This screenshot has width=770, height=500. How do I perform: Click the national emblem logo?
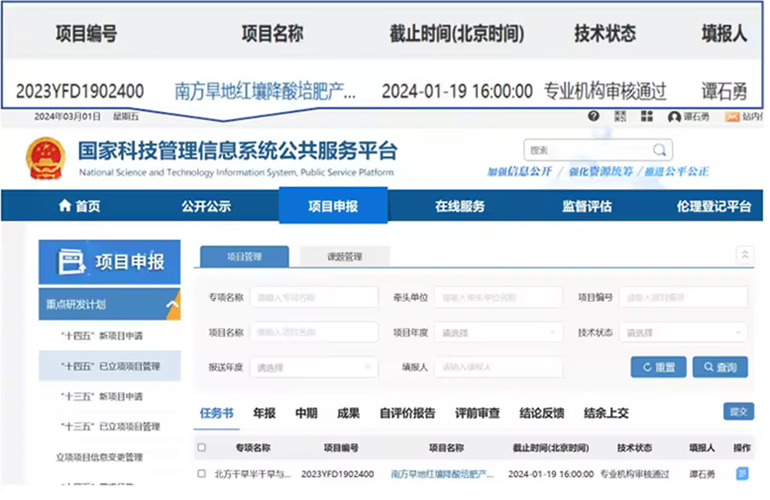[x=45, y=160]
